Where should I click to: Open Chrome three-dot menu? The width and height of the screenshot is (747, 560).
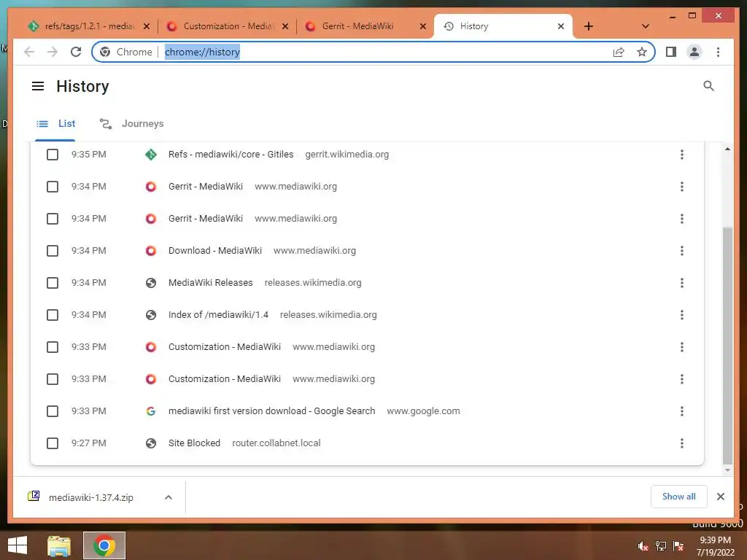pyautogui.click(x=718, y=52)
